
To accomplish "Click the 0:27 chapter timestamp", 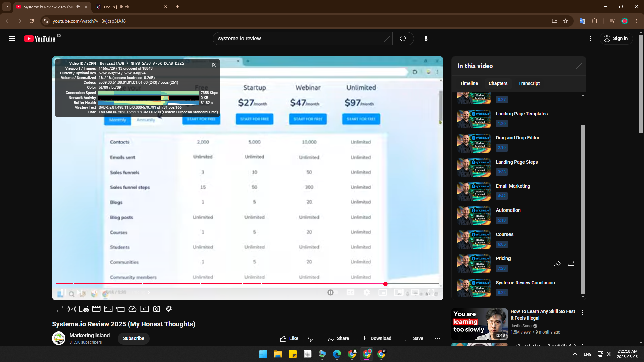I will click(502, 100).
